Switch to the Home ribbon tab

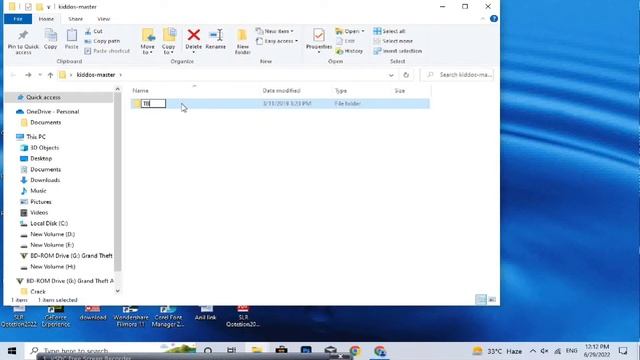46,19
